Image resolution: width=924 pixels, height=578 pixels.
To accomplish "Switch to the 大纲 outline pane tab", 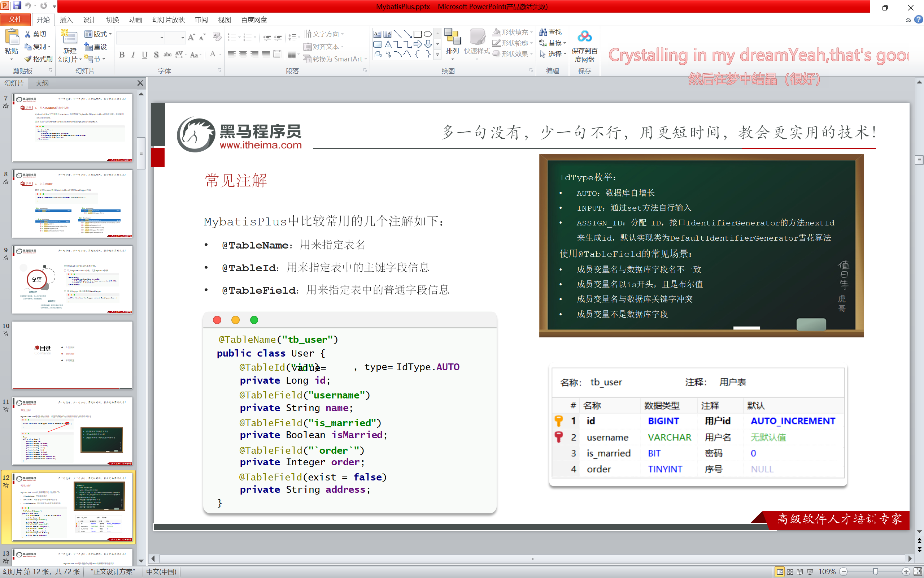I will point(42,83).
